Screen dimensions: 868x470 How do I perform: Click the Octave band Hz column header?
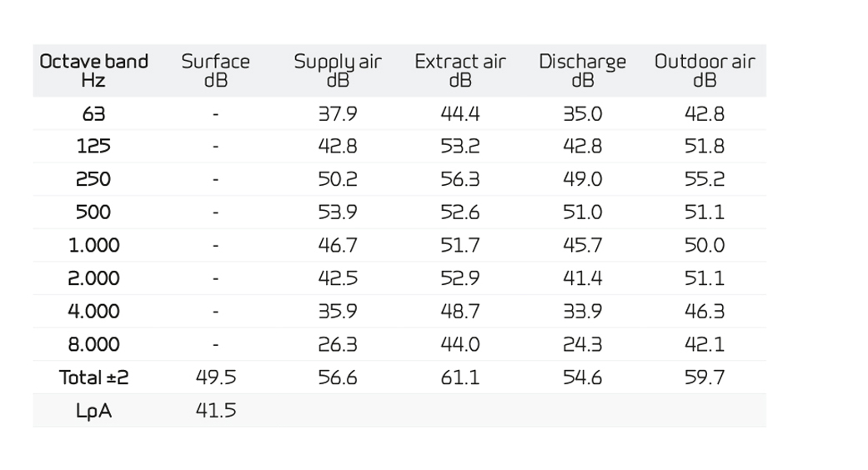[x=93, y=71]
